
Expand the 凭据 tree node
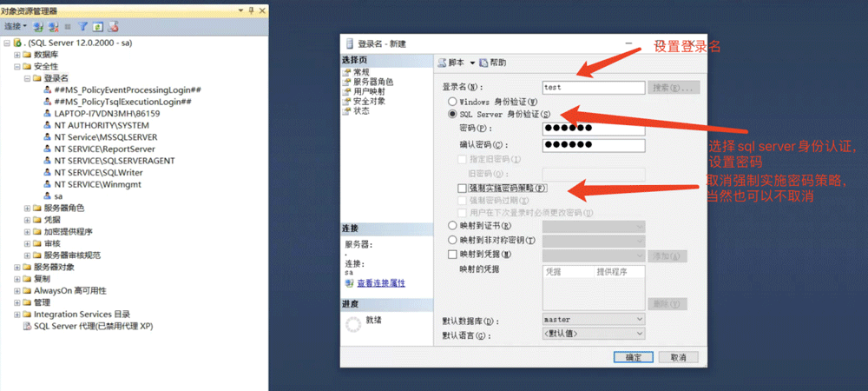click(27, 220)
